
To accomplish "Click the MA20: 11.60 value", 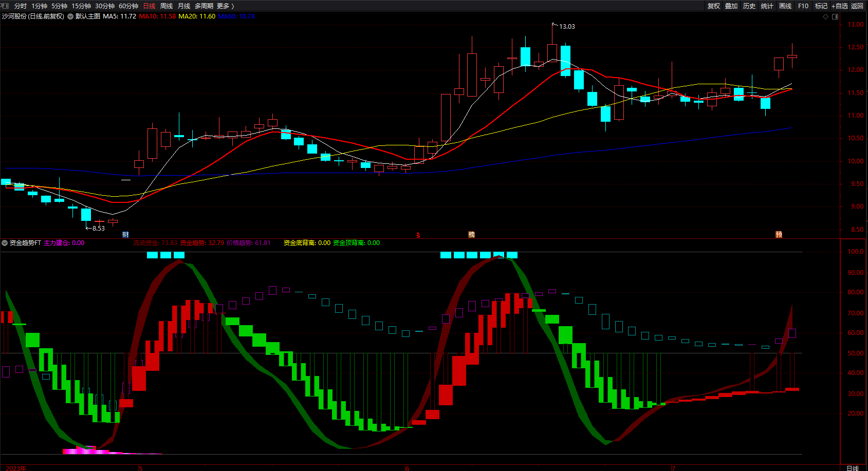I will [197, 16].
